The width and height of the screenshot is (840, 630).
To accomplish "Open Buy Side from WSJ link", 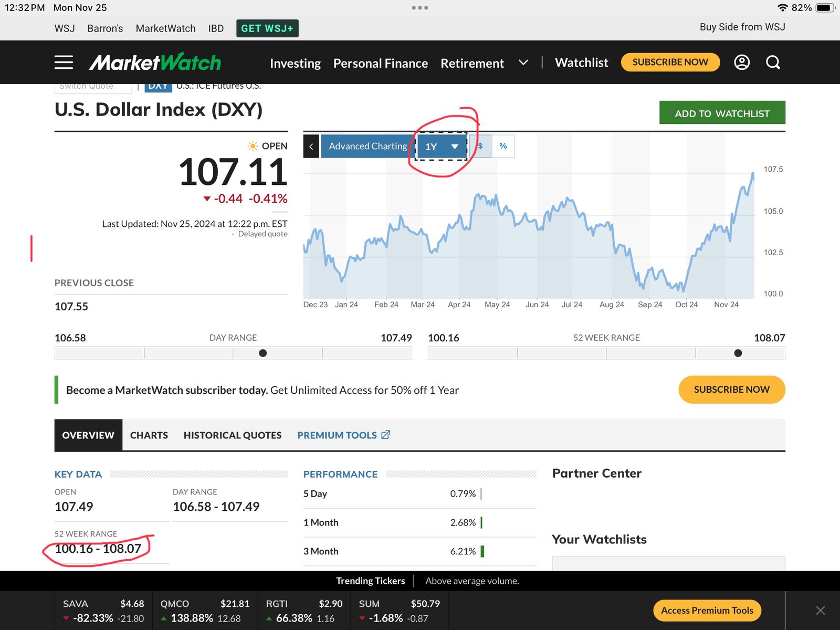I will click(x=742, y=27).
